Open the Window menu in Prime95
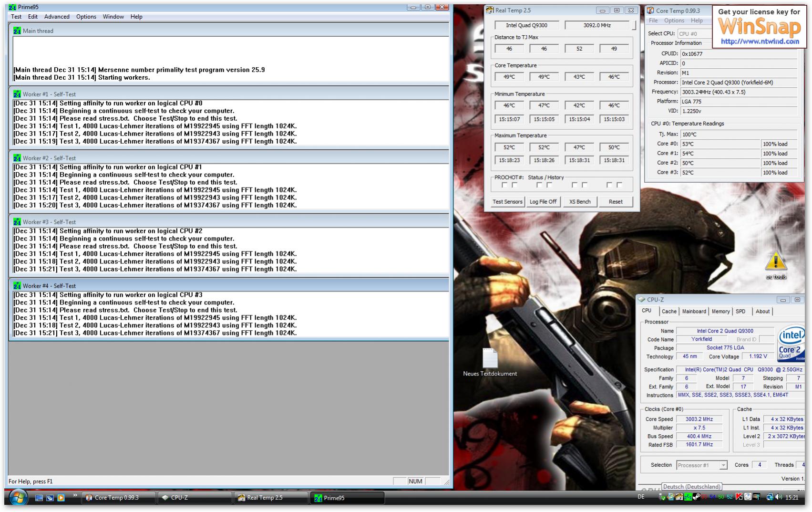Image resolution: width=812 pixels, height=512 pixels. tap(113, 17)
